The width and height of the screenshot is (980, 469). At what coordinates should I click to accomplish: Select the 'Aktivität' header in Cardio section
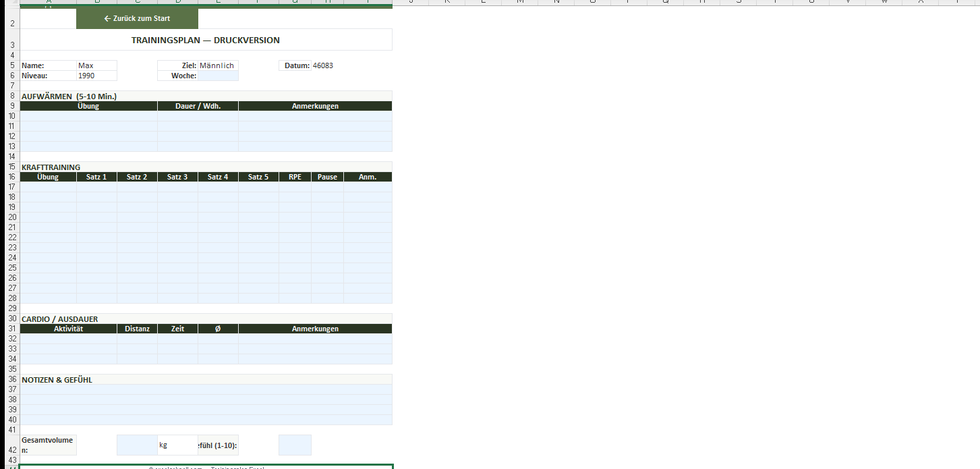coord(68,329)
